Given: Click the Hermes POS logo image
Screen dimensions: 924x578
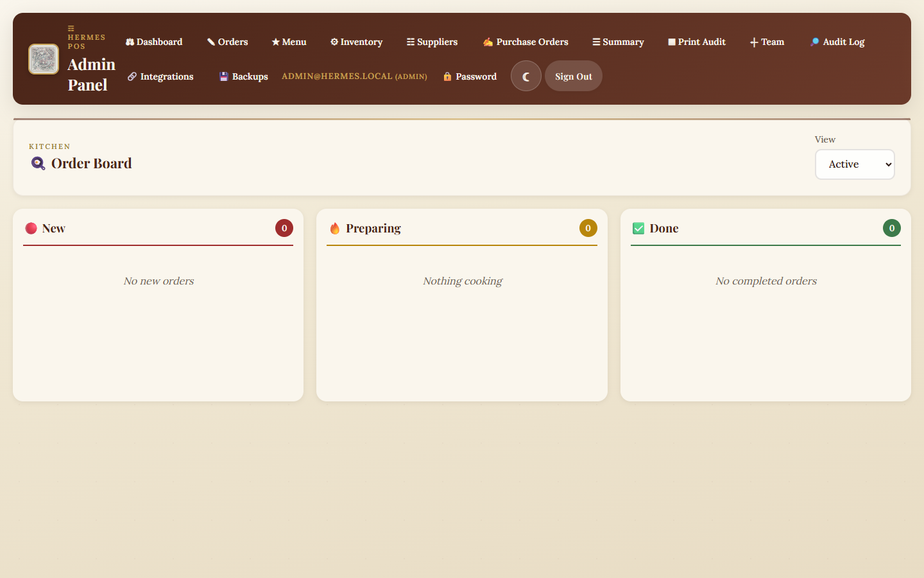Looking at the screenshot, I should [x=44, y=59].
